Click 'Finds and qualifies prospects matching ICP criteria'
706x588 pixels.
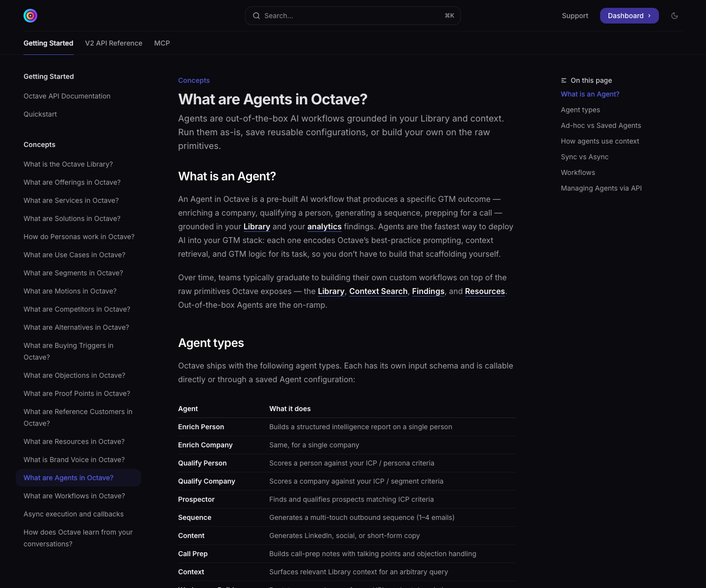coord(352,499)
